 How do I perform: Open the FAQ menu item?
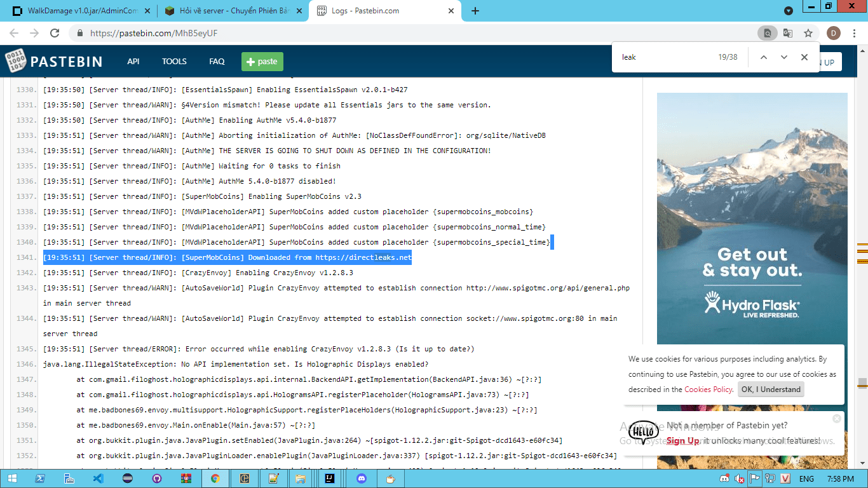point(217,62)
